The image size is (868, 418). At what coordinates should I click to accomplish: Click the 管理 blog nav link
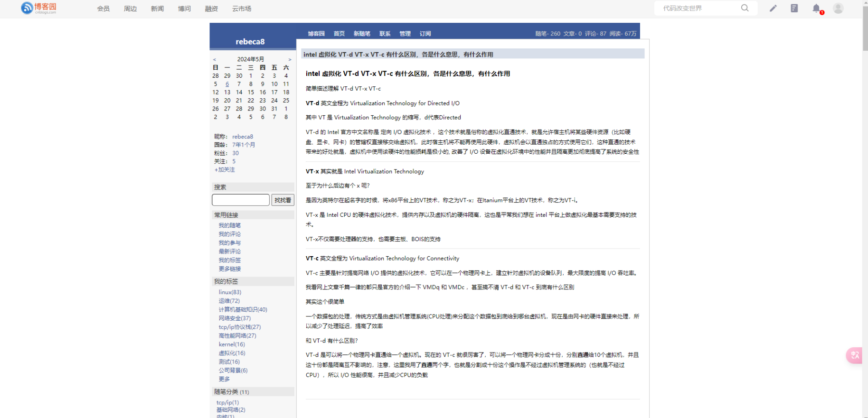pos(405,34)
